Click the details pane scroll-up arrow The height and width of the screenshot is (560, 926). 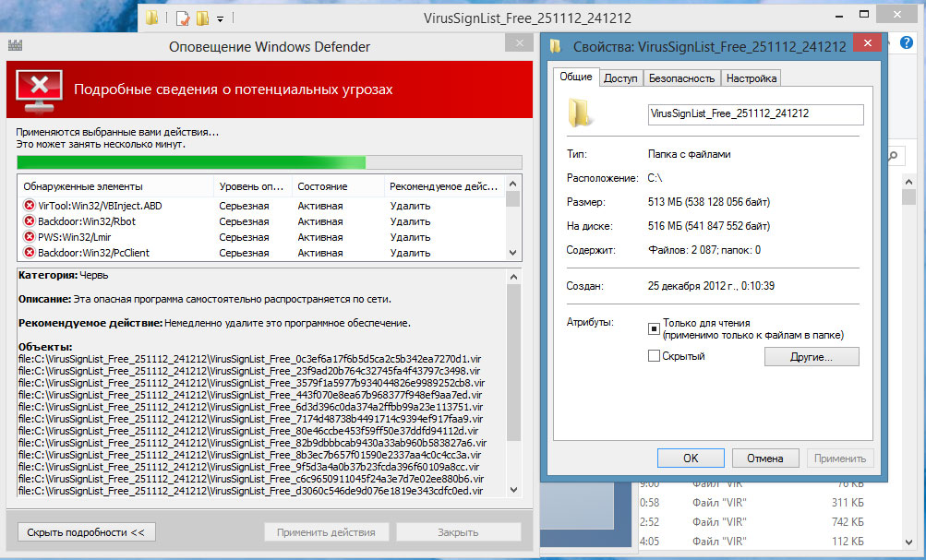514,277
